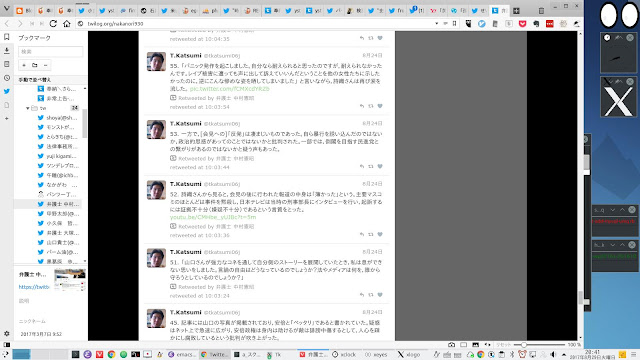Image resolution: width=640 pixels, height=360 pixels.
Task: Open the History panel
Action: coord(7,78)
